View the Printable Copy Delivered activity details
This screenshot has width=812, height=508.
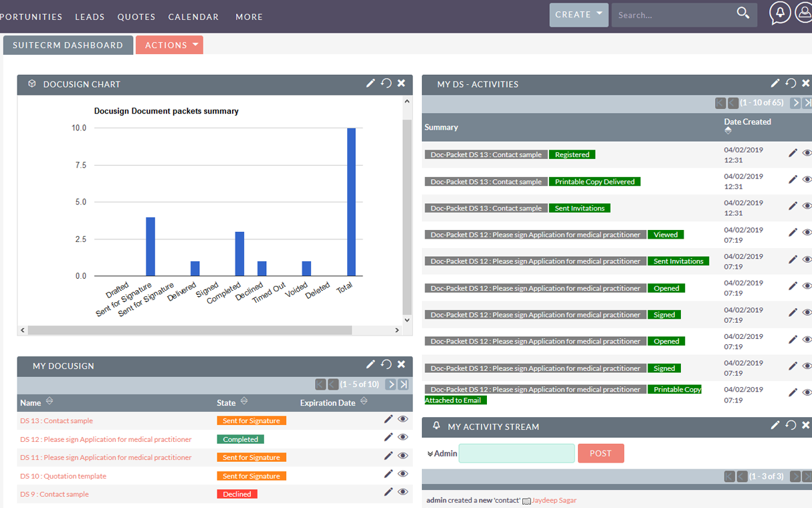[x=807, y=180]
